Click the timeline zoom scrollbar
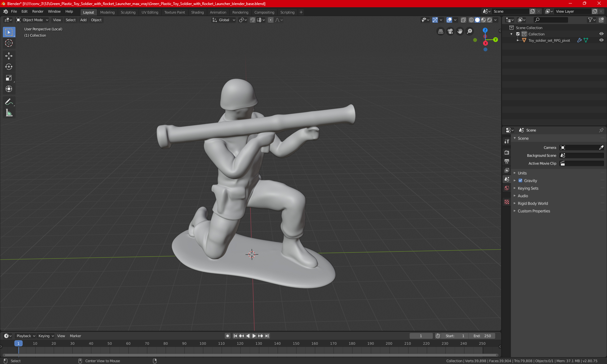Screen dimensions: 607x364 tap(250, 355)
